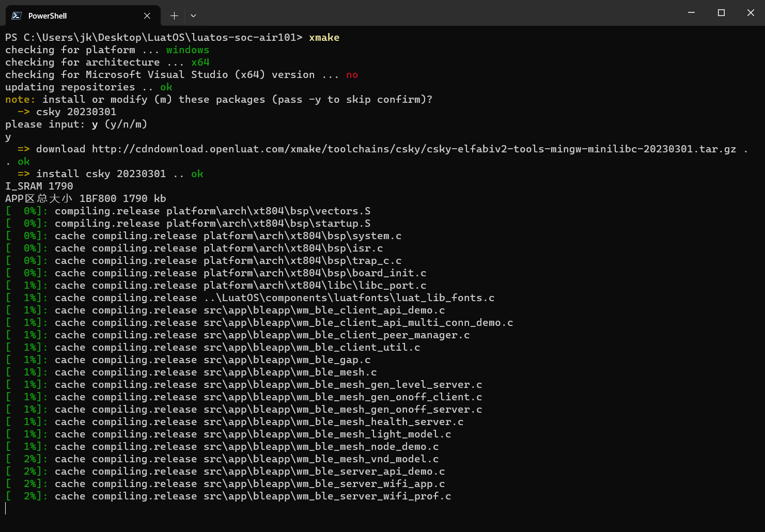Close the PowerShell tab with its X

click(x=147, y=15)
